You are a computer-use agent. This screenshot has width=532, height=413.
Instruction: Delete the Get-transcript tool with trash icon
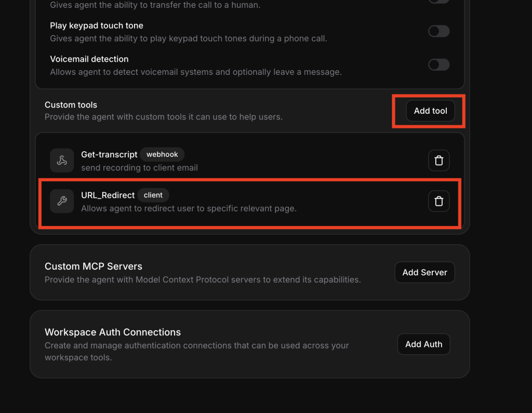438,161
